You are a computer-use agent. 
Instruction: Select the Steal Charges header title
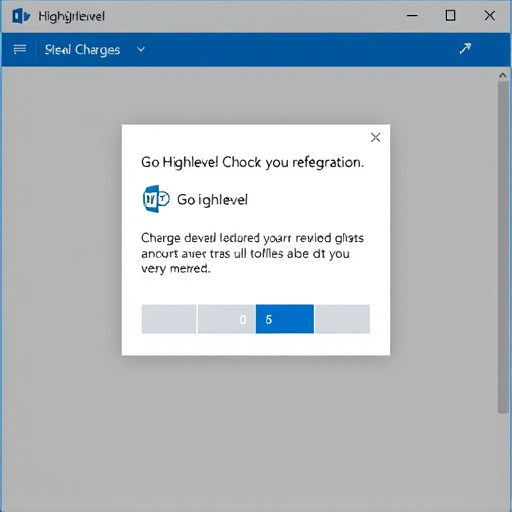(82, 50)
